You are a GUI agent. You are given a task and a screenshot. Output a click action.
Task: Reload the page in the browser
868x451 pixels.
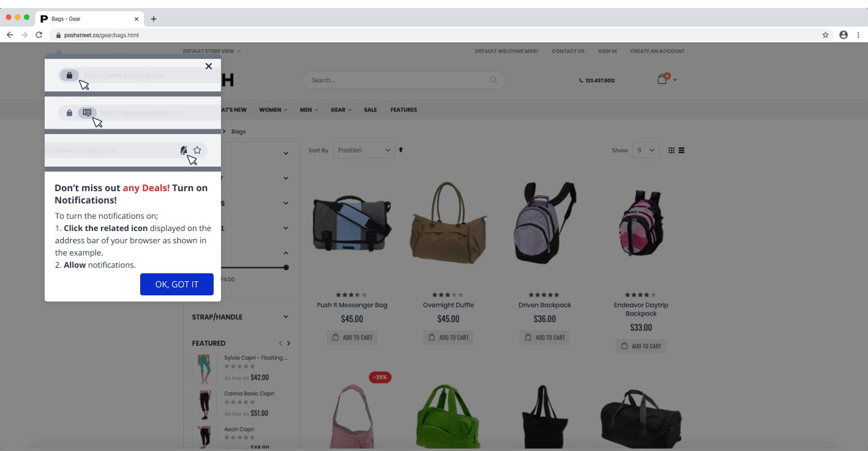(39, 35)
